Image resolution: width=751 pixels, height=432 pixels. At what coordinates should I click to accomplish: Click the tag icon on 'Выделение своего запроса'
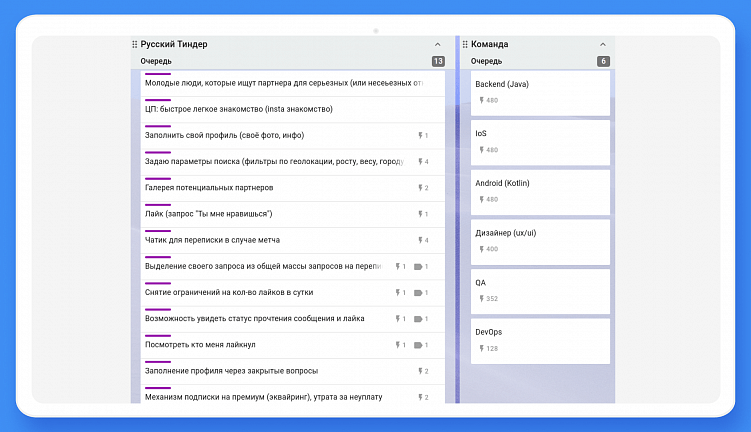pyautogui.click(x=418, y=267)
